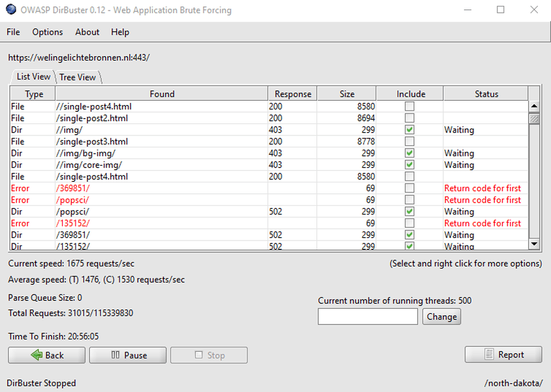Check Include for /single-post3.html
The height and width of the screenshot is (392, 551).
[409, 141]
